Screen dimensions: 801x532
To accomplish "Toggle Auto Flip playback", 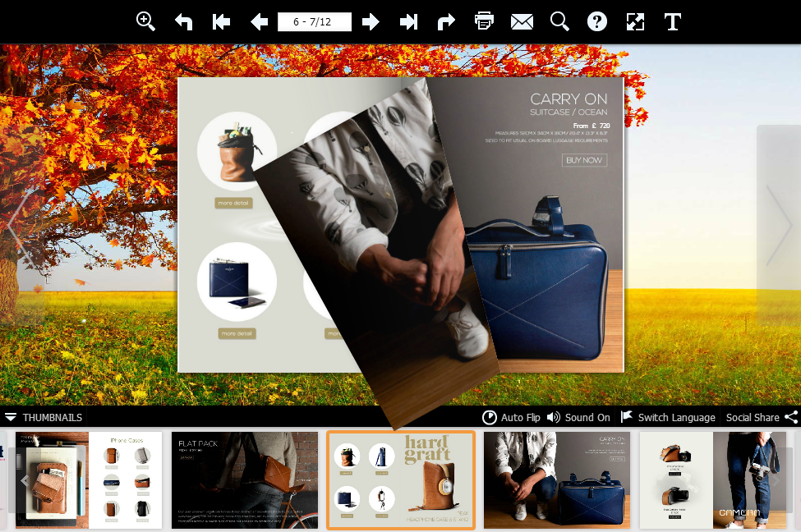I will pyautogui.click(x=510, y=417).
